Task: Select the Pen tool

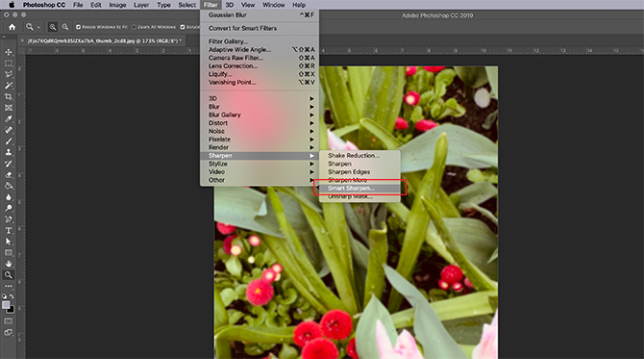Action: pos(9,219)
